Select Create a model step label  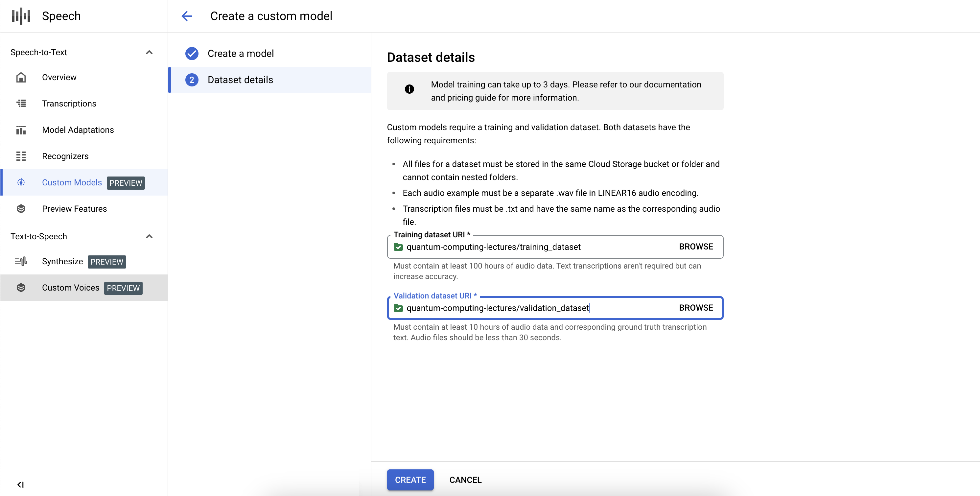[x=242, y=53]
